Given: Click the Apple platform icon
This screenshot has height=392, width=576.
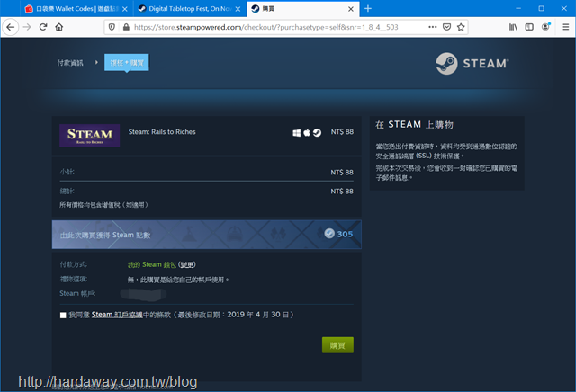Looking at the screenshot, I should (x=307, y=132).
